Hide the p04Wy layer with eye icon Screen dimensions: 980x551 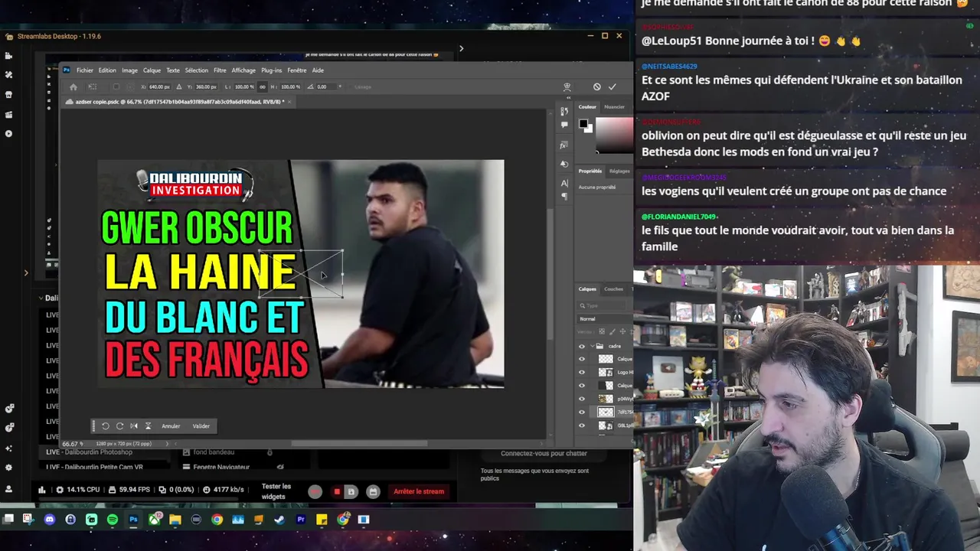point(581,399)
